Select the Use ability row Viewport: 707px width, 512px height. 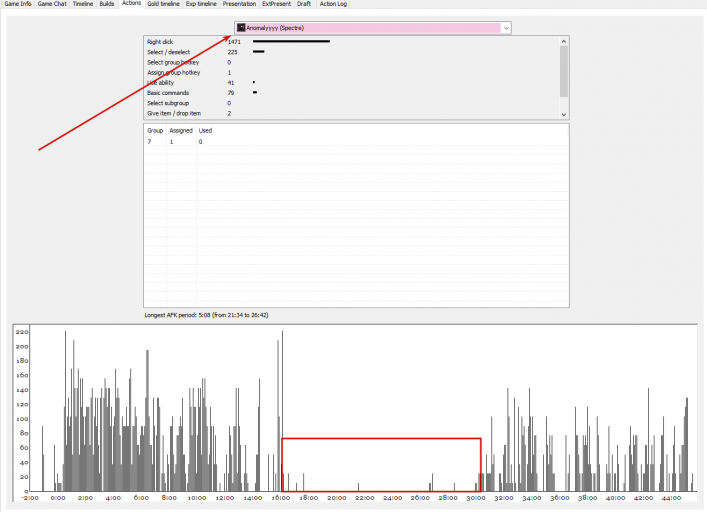(x=352, y=82)
